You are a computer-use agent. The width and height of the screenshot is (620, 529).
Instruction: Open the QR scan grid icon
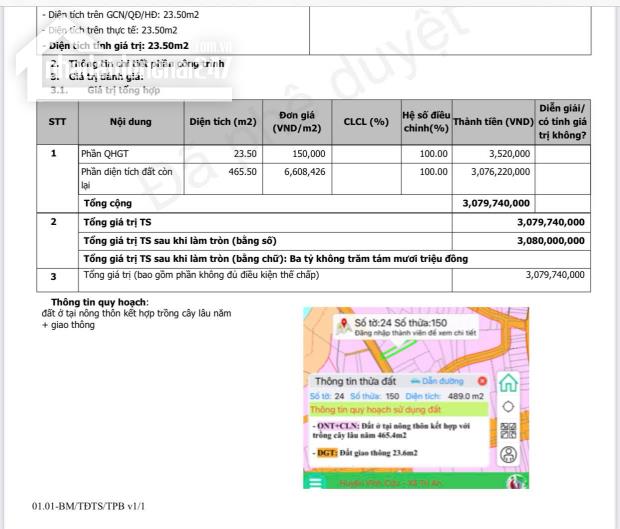click(x=508, y=431)
